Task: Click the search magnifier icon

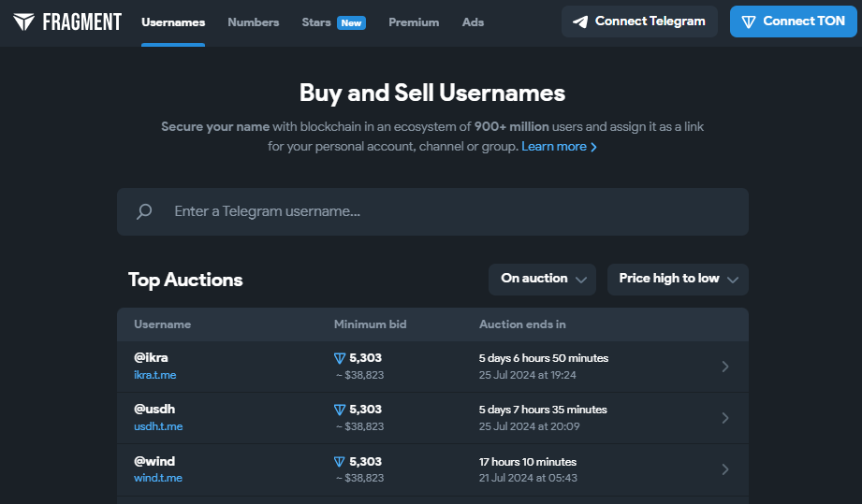Action: coord(144,211)
